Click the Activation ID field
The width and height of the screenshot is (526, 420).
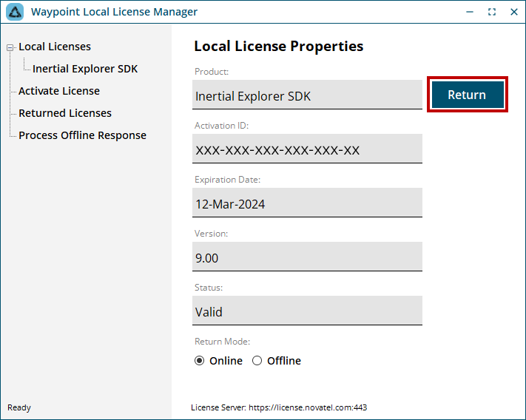[x=307, y=149]
